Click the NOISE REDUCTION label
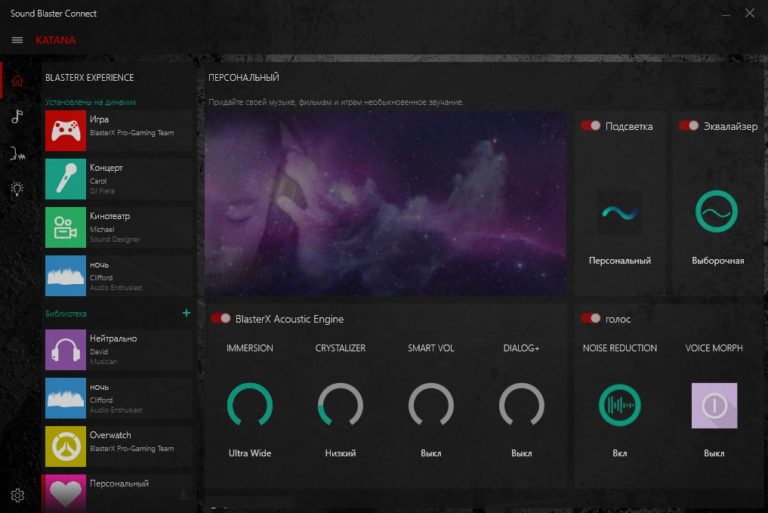The height and width of the screenshot is (513, 768). coord(620,348)
